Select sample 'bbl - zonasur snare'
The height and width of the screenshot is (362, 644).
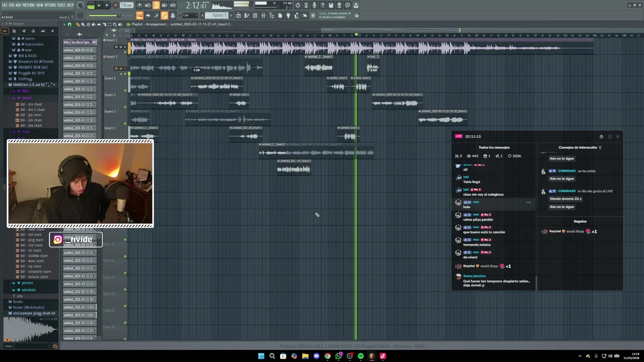point(35,277)
